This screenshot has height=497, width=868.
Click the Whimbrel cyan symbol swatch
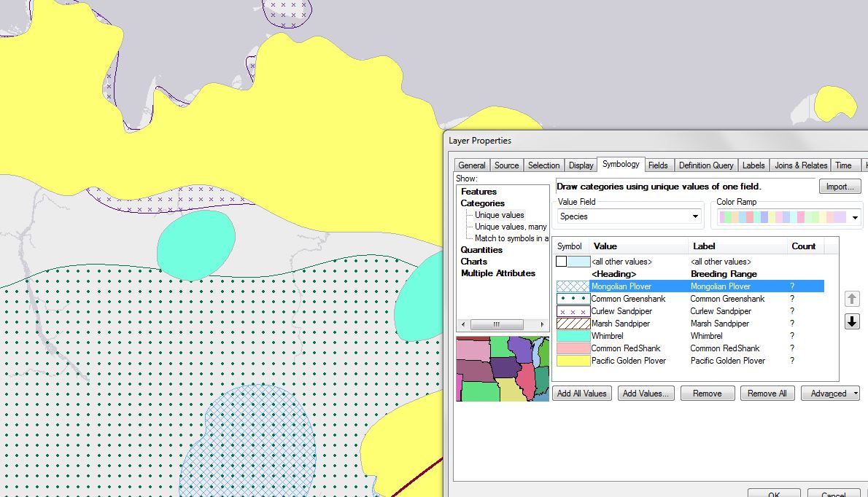573,336
